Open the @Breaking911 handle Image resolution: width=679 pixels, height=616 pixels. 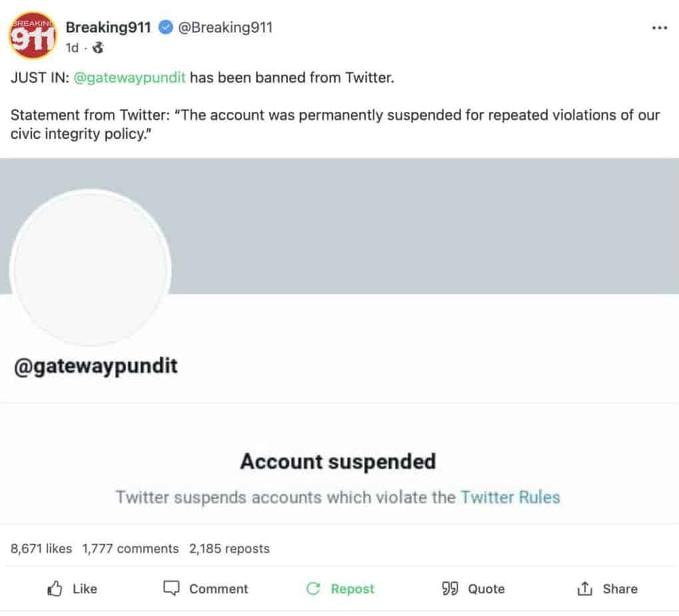pyautogui.click(x=225, y=27)
